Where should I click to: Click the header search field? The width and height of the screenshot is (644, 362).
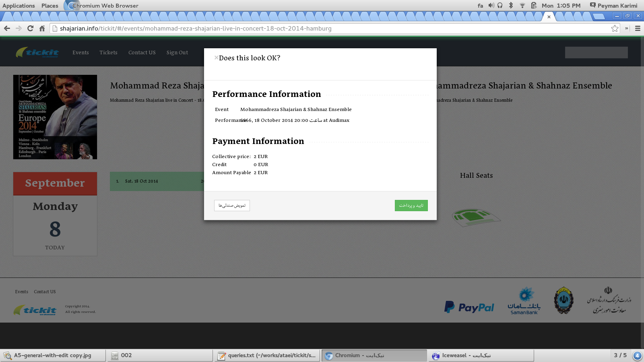[596, 52]
